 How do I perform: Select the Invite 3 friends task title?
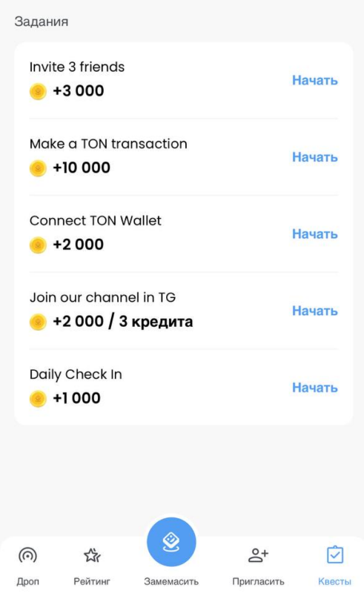77,67
